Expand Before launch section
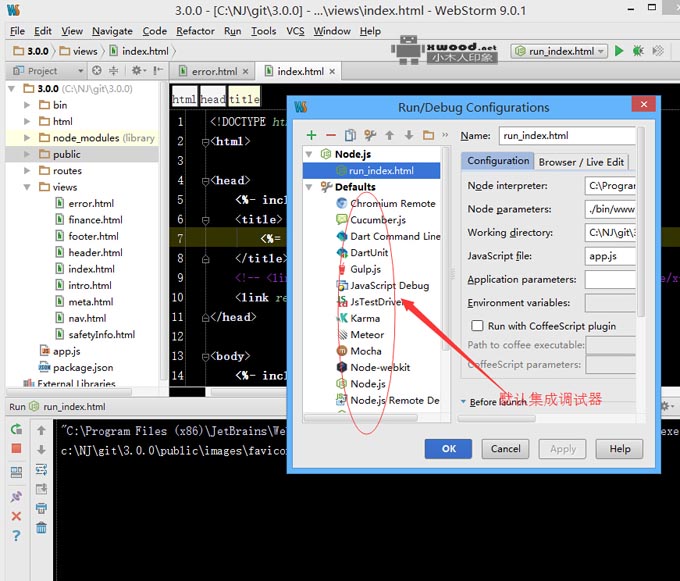 click(x=463, y=402)
